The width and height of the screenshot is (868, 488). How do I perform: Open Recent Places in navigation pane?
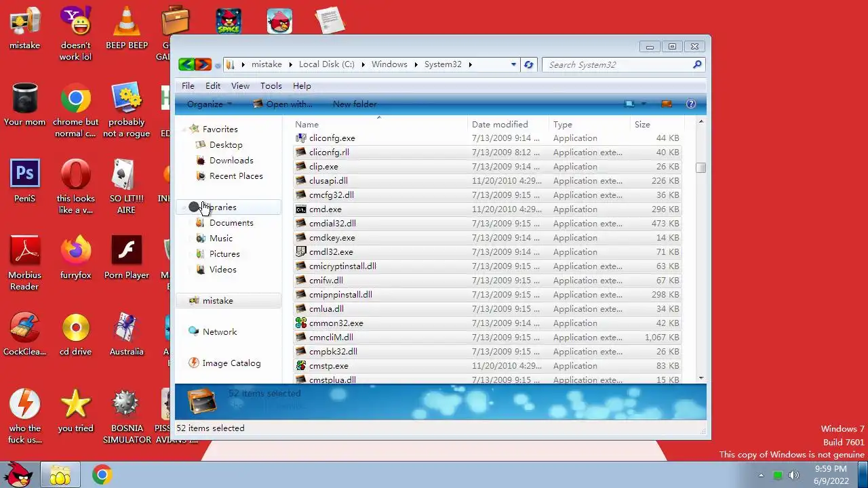(x=236, y=176)
